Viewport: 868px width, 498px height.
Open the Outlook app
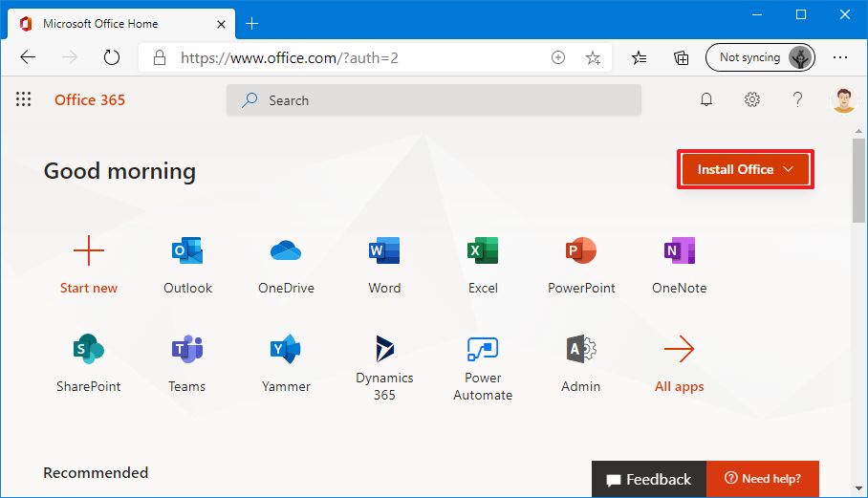[x=187, y=252]
